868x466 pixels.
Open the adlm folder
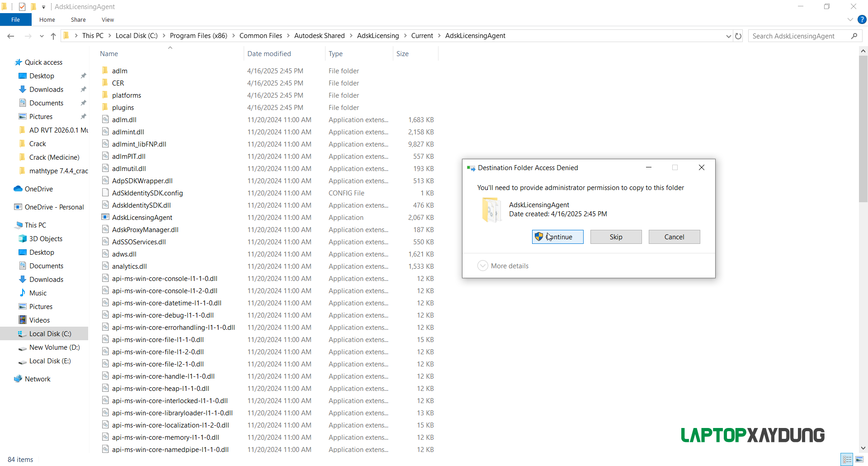(119, 71)
